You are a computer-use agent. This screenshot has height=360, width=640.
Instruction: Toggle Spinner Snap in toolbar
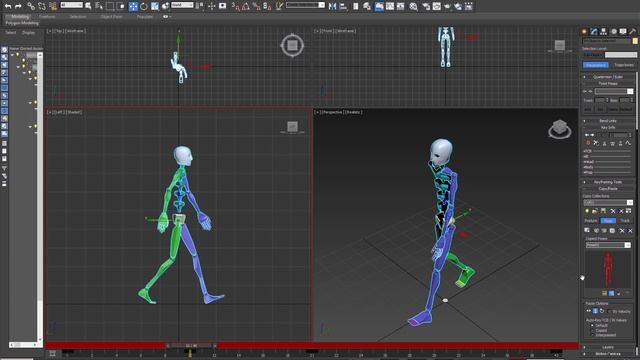(267, 6)
